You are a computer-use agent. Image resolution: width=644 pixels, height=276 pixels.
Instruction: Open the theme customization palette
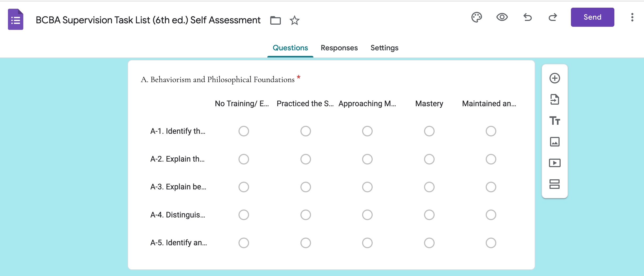coord(477,17)
